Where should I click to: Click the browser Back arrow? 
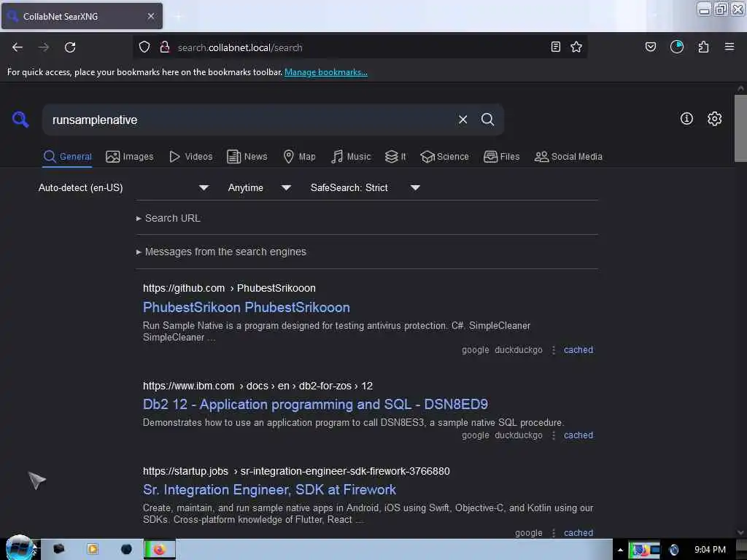(x=18, y=47)
